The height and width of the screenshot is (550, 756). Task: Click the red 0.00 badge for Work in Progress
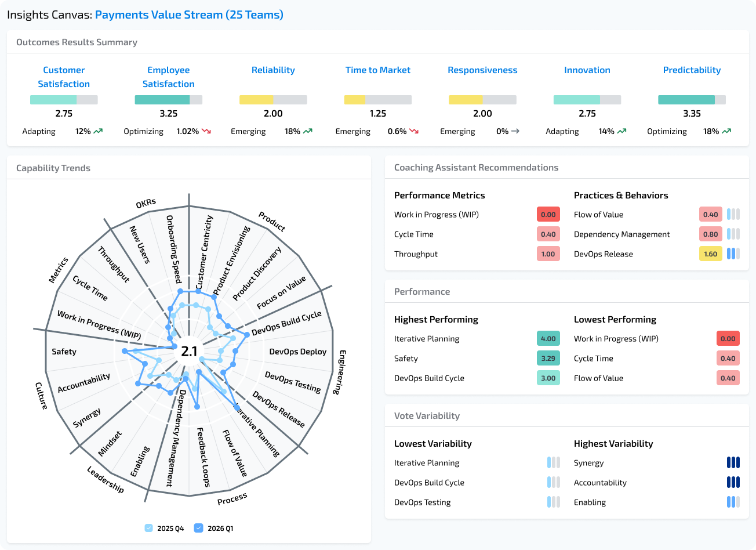pos(548,214)
